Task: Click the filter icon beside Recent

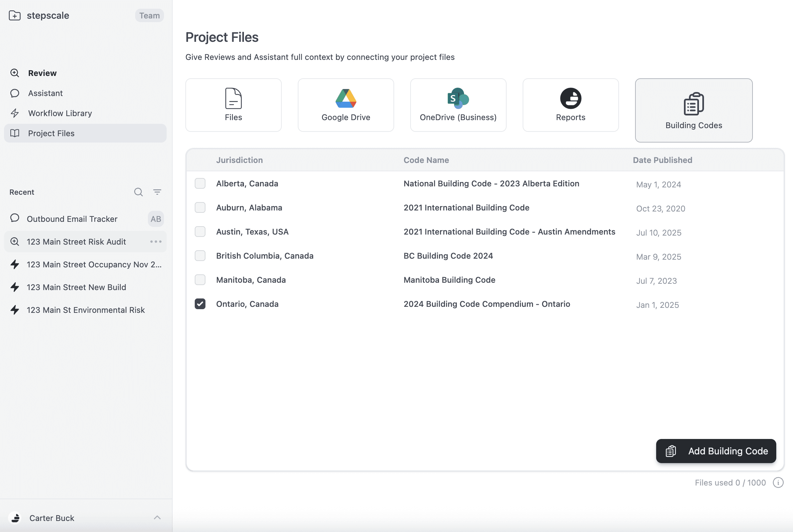Action: pyautogui.click(x=157, y=192)
